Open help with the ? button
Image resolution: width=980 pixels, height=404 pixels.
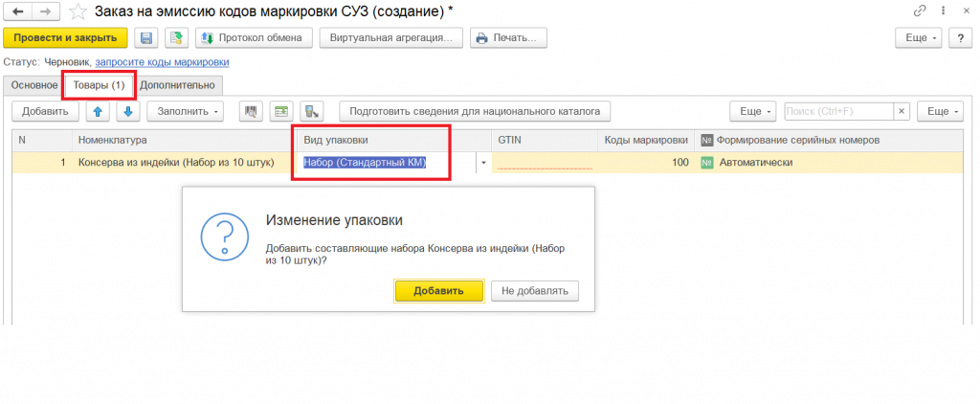click(x=960, y=37)
